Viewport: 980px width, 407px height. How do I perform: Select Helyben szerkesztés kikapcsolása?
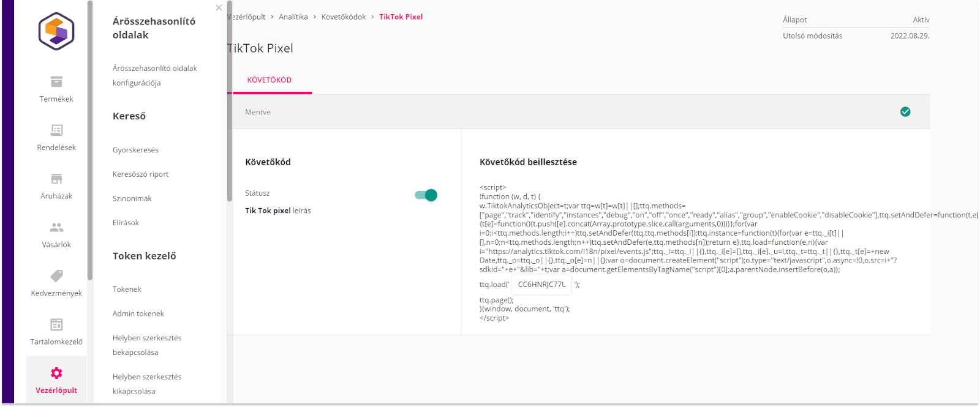pos(147,384)
